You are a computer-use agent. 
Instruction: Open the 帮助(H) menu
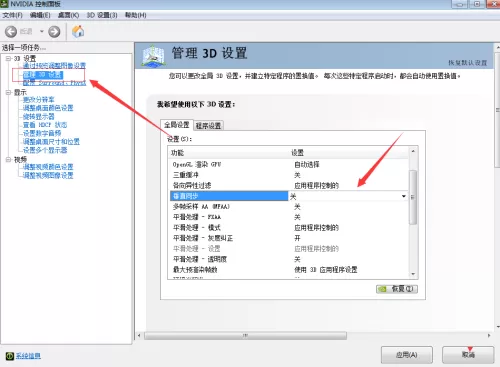[135, 15]
